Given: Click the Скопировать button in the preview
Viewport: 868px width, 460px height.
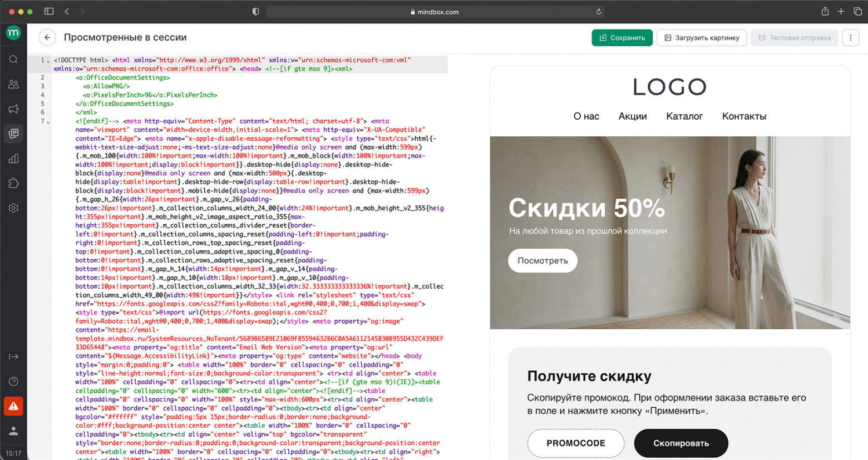Looking at the screenshot, I should click(x=681, y=443).
